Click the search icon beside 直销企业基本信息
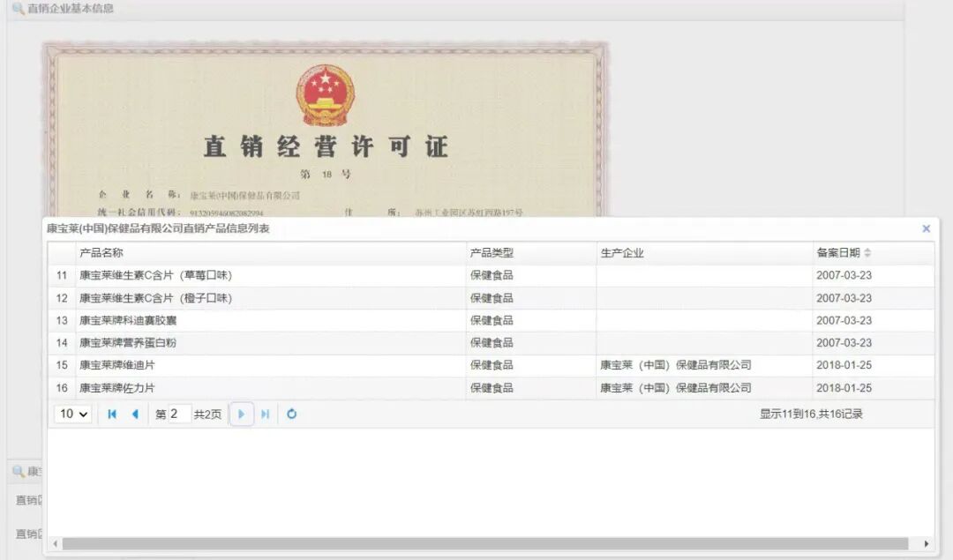This screenshot has width=953, height=560. coord(19,9)
